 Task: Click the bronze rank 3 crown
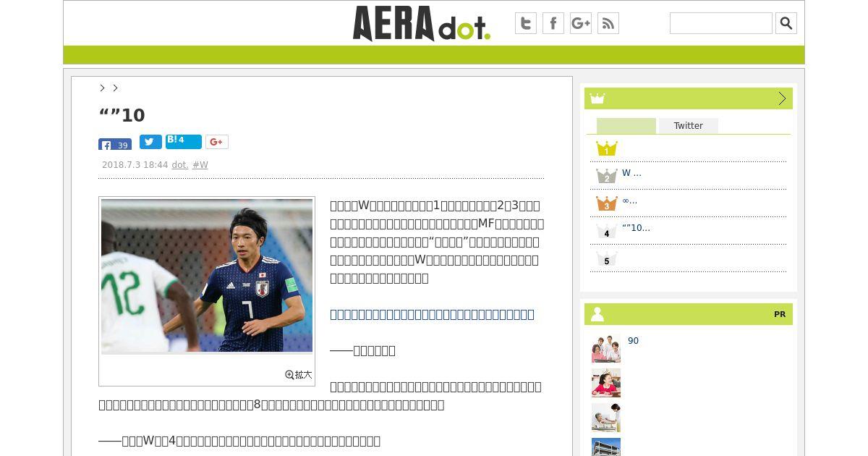[606, 203]
